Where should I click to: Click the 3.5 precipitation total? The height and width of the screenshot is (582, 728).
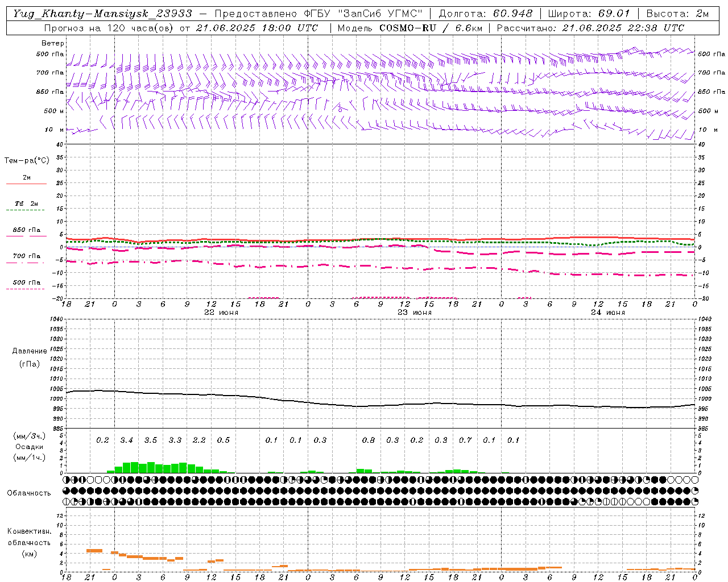coord(151,440)
